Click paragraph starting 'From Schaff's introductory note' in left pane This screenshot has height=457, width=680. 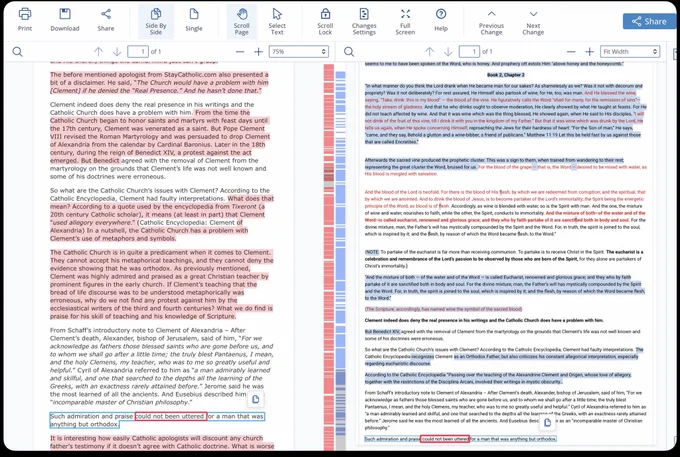(x=161, y=366)
